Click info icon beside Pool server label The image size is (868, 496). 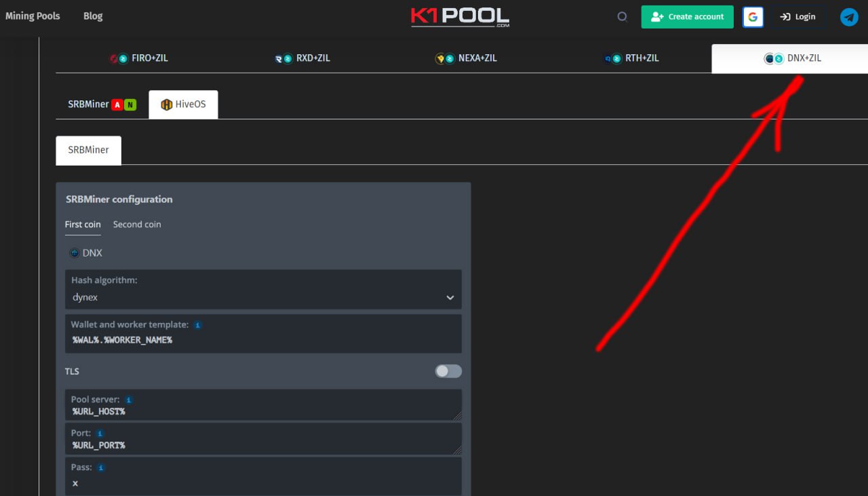(x=129, y=400)
